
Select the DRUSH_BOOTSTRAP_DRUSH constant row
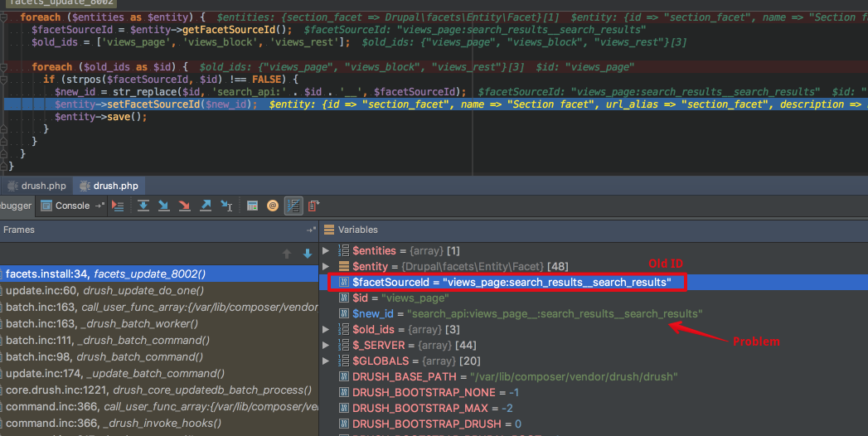point(594,424)
